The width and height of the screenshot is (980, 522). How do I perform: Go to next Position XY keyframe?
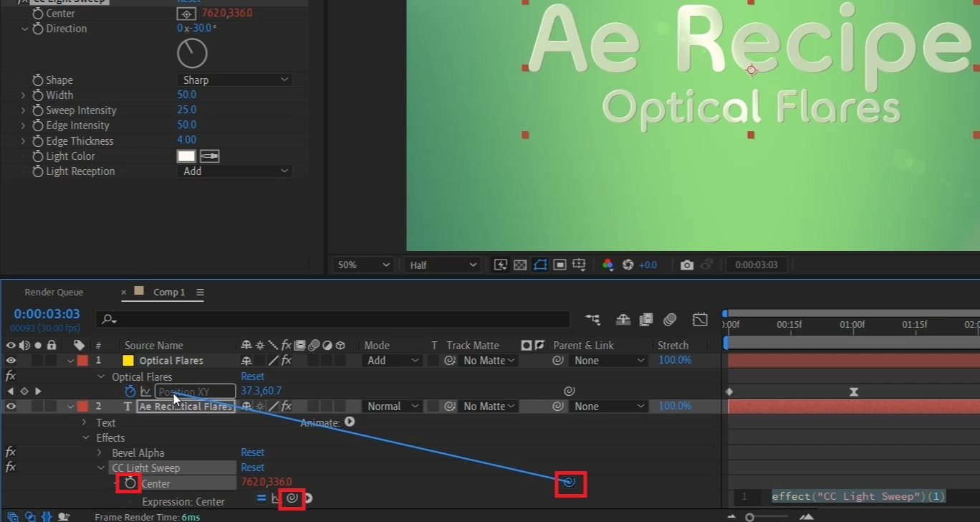38,391
